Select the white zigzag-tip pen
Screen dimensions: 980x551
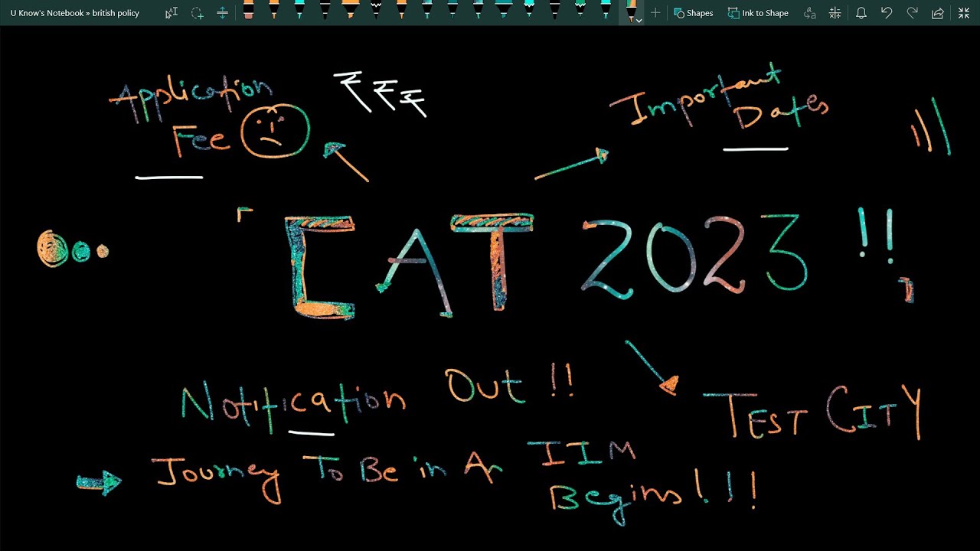pos(376,10)
